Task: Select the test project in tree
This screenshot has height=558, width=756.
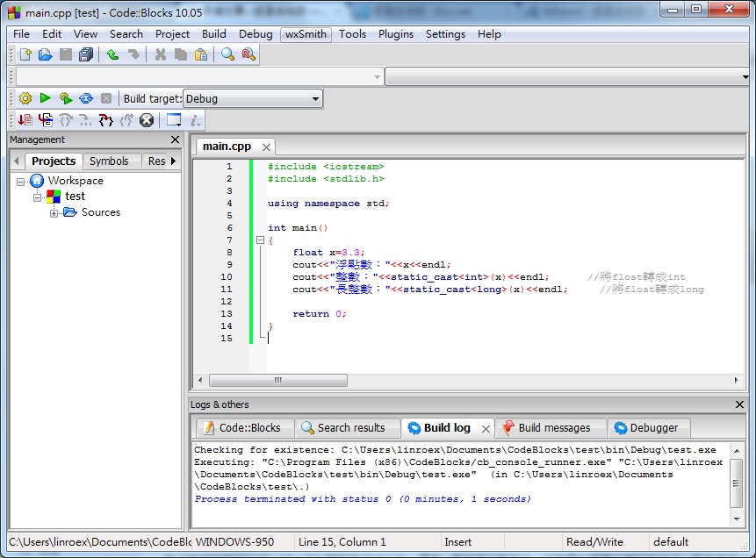Action: point(75,197)
